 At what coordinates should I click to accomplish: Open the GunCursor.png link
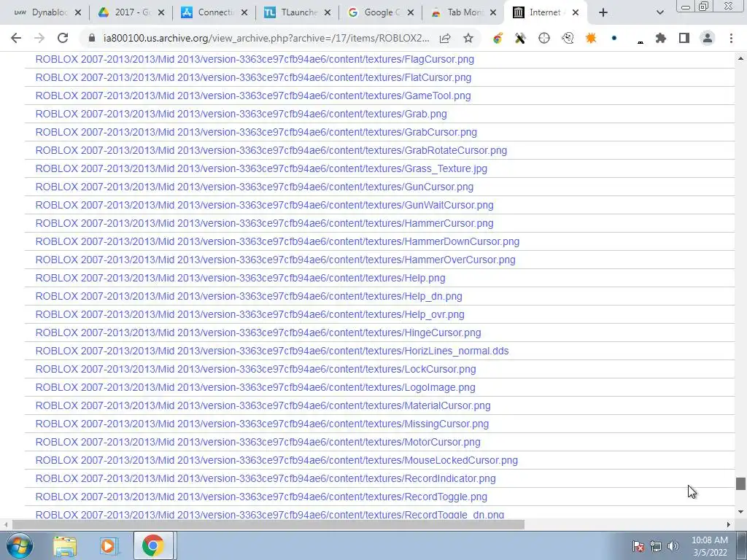[x=255, y=187]
